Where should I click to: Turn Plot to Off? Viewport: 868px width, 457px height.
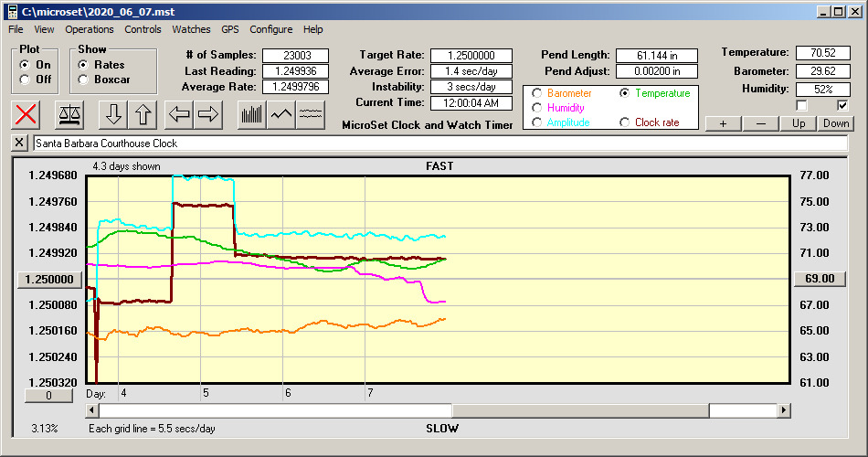tap(25, 80)
